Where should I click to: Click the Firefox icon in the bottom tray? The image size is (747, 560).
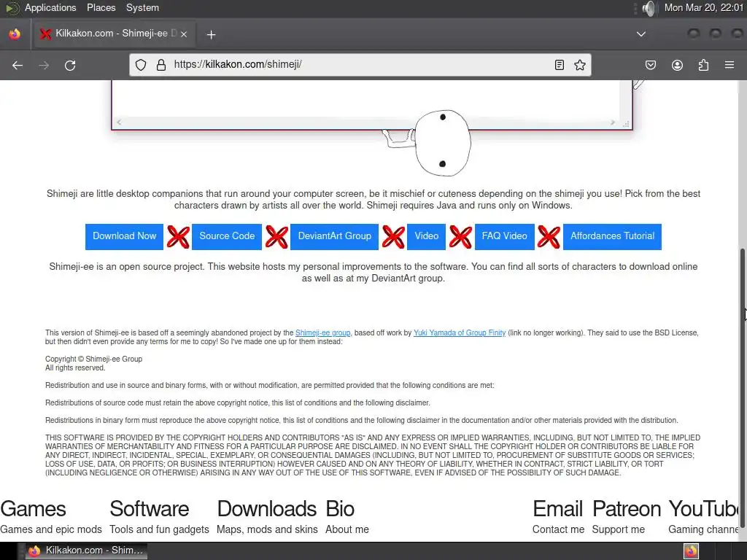[692, 551]
